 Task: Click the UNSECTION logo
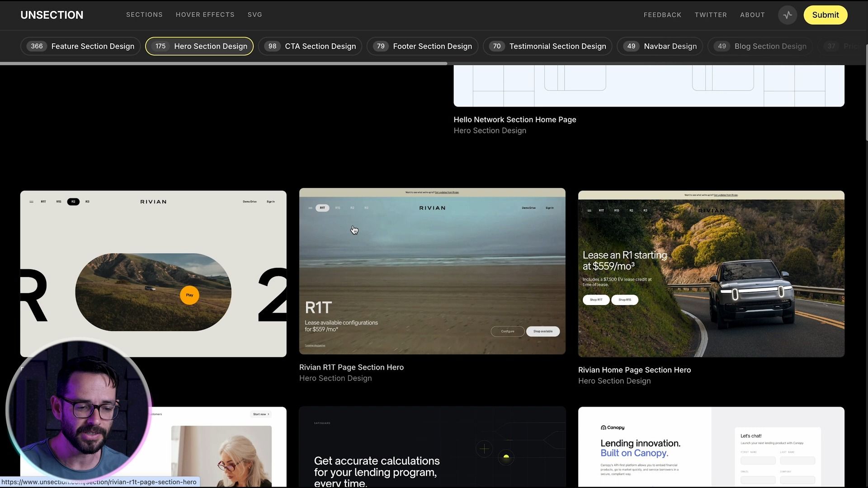(52, 15)
